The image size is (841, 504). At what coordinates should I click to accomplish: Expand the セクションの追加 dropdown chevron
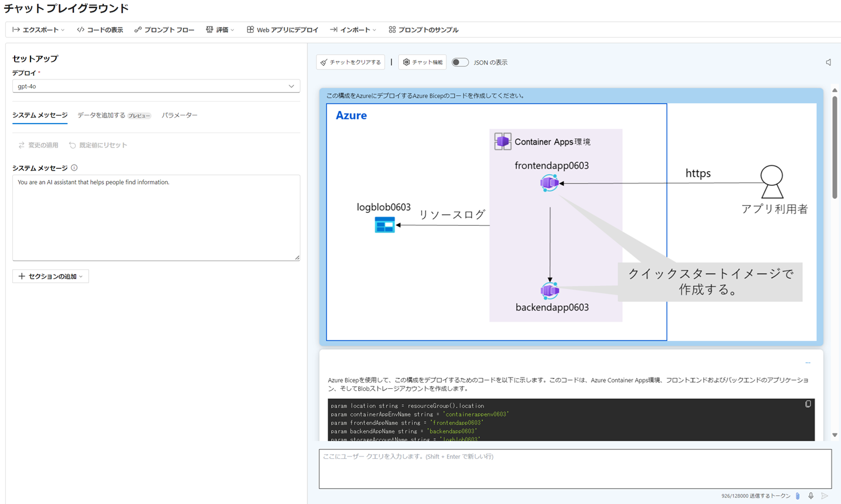81,276
